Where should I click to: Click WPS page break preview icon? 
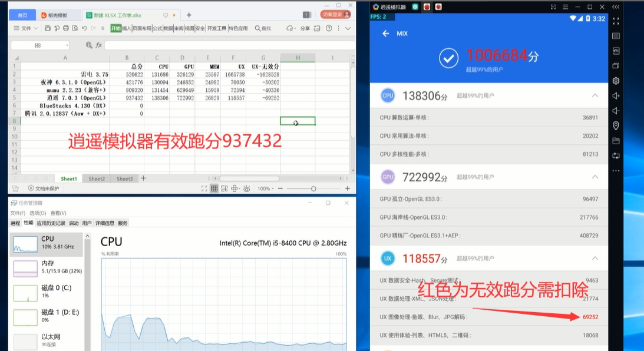(x=224, y=188)
